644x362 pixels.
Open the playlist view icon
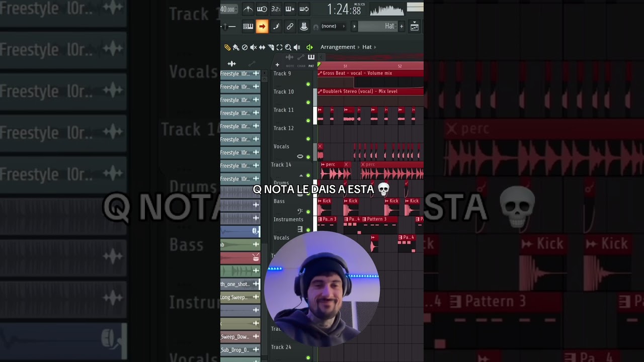click(415, 27)
